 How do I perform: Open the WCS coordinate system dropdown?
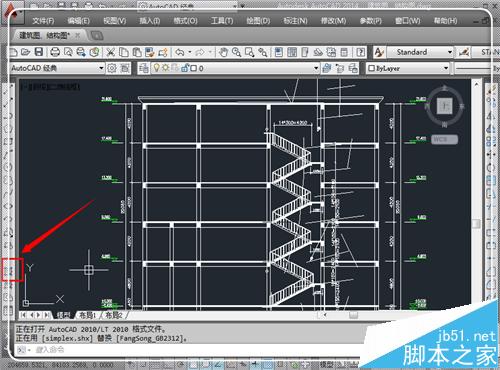[x=444, y=139]
